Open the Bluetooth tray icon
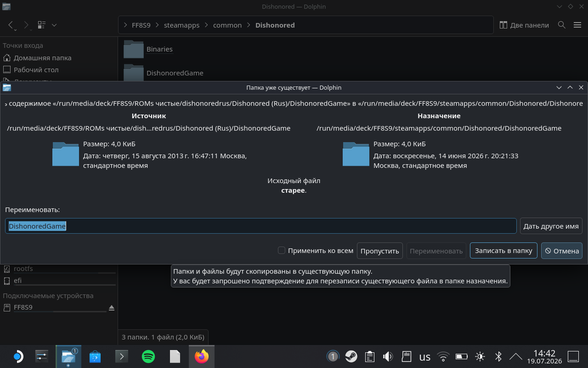588x368 pixels. coord(498,356)
